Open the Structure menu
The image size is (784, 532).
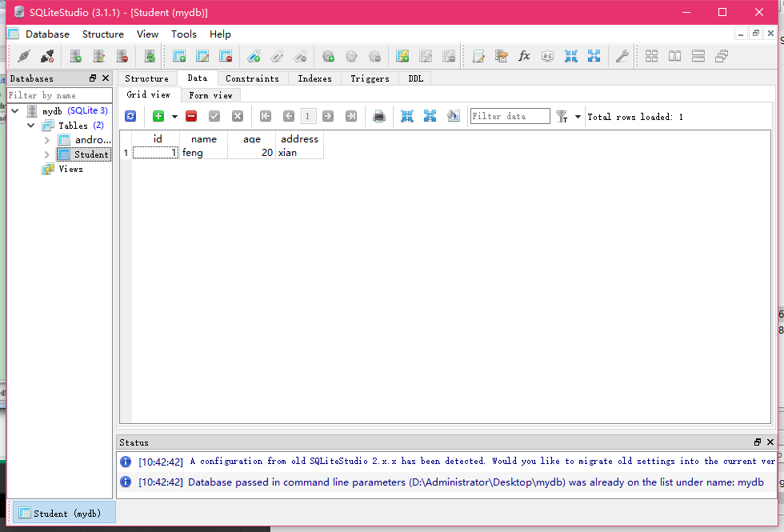pos(103,34)
